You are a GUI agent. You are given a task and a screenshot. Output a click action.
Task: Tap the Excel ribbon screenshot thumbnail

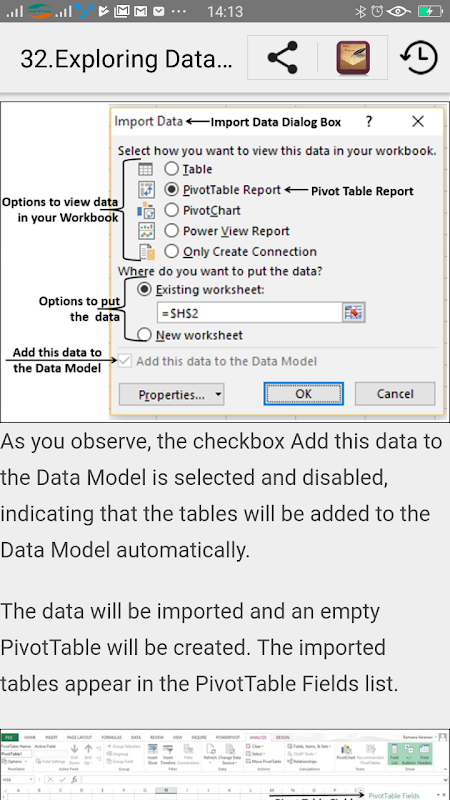point(225,765)
